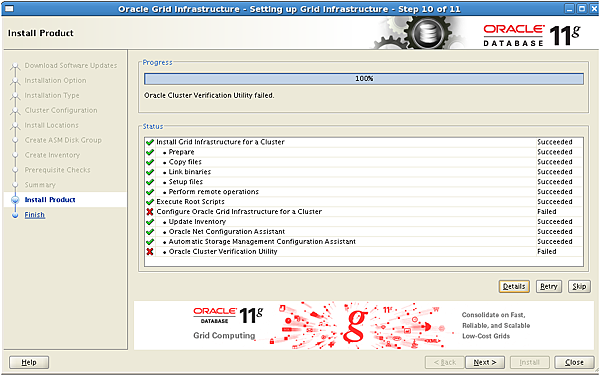
Task: Click green check beside Perform remote operations
Action: click(x=150, y=192)
